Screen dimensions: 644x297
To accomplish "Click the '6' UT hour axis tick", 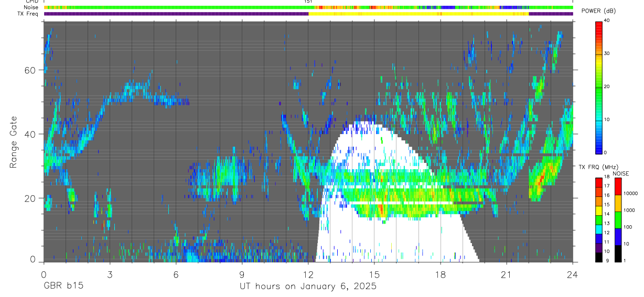I will (176, 274).
